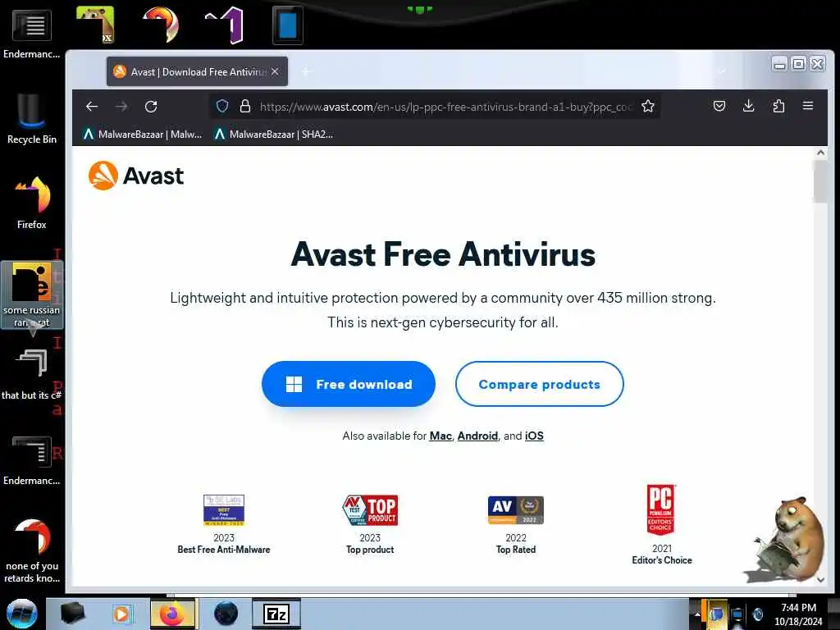Click the Free download button
Viewport: 840px width, 630px height.
pyautogui.click(x=349, y=384)
